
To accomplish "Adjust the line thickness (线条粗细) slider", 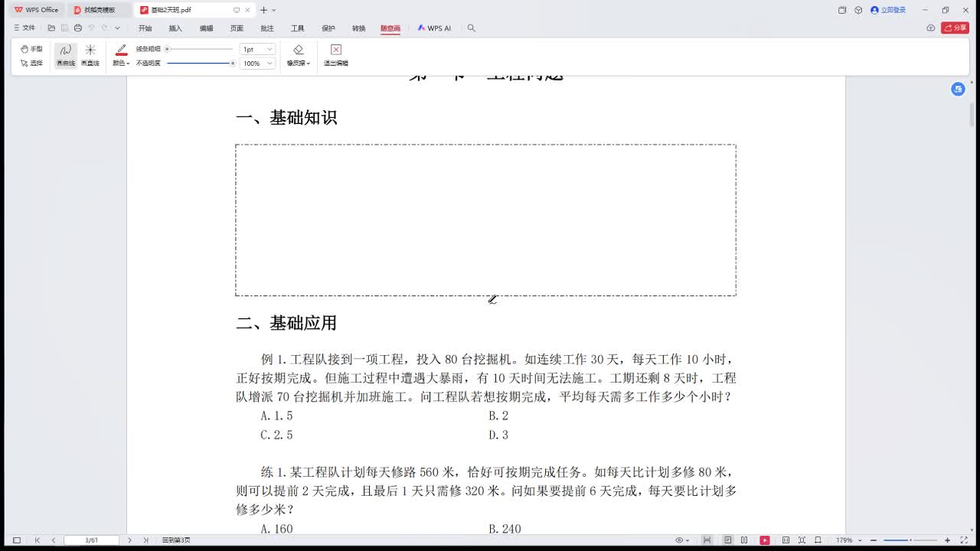I will point(199,49).
